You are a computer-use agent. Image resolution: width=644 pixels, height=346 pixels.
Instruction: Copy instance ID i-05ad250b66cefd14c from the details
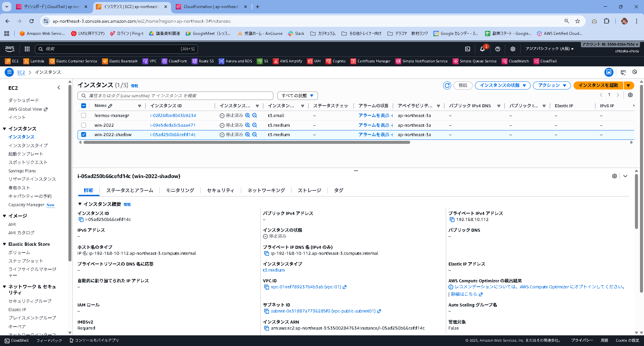coord(81,220)
